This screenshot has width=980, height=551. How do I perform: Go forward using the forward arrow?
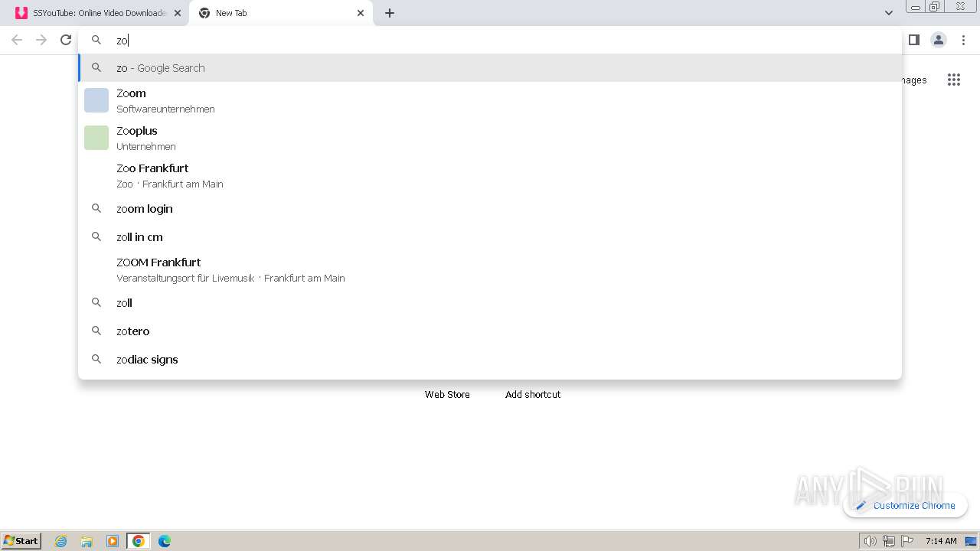coord(41,40)
